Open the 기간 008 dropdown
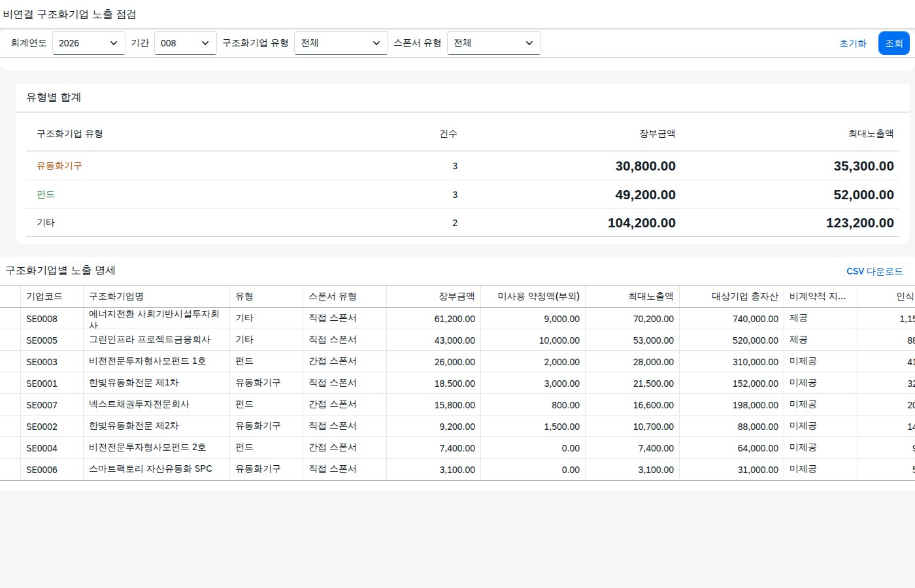The width and height of the screenshot is (915, 588). pyautogui.click(x=185, y=43)
